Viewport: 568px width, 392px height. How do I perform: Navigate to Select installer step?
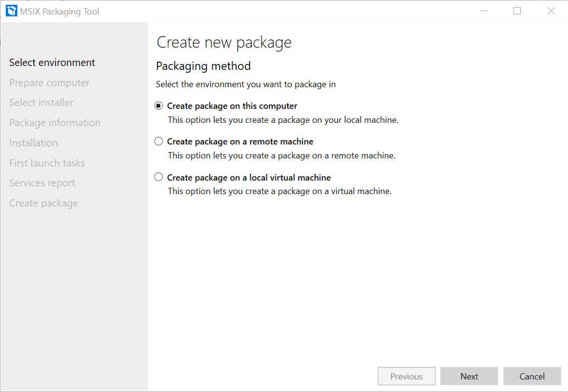(x=41, y=103)
